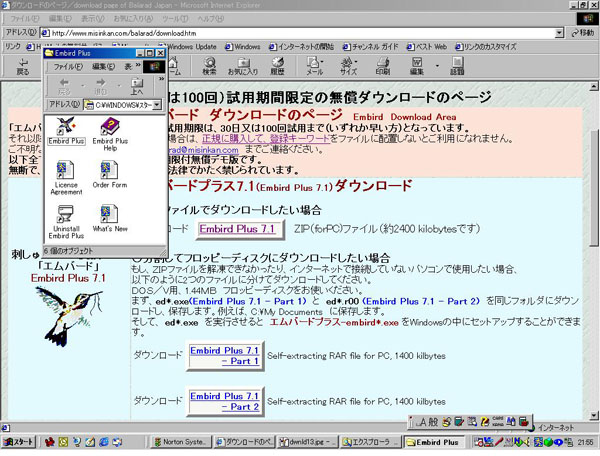Click the page scrollbar down arrow

tap(593, 415)
